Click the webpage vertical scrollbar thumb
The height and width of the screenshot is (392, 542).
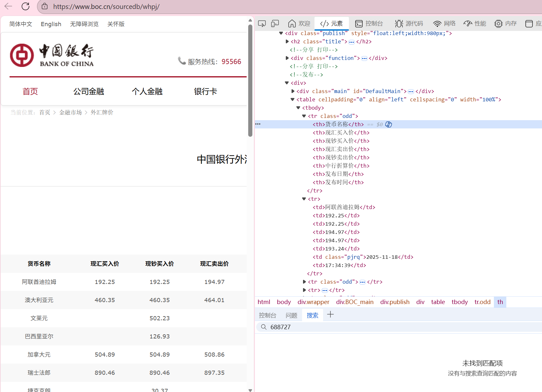250,81
